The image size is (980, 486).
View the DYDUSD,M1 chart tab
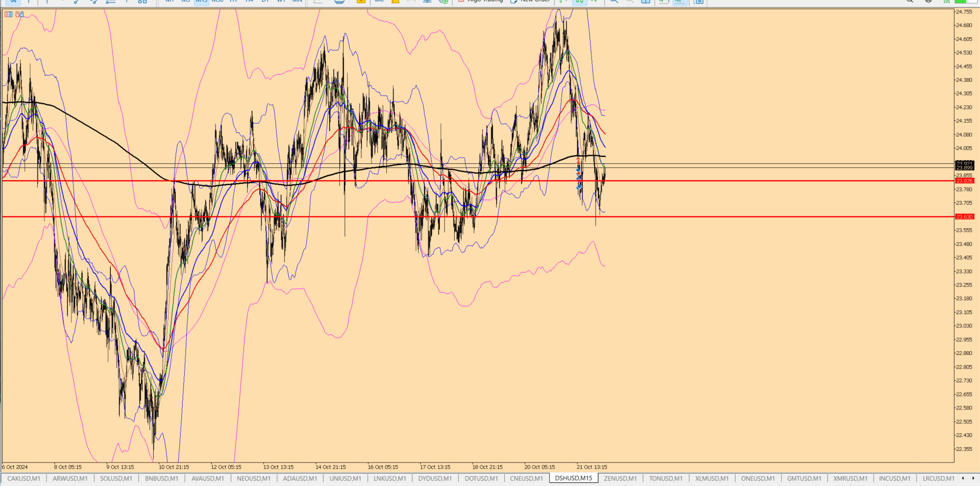[435, 478]
